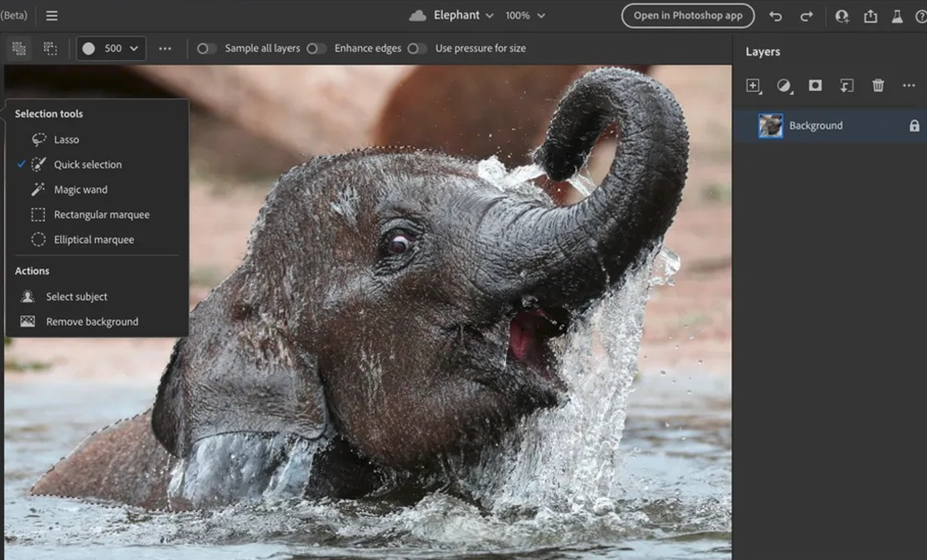927x560 pixels.
Task: Click the adjustment layer icon
Action: (x=784, y=86)
